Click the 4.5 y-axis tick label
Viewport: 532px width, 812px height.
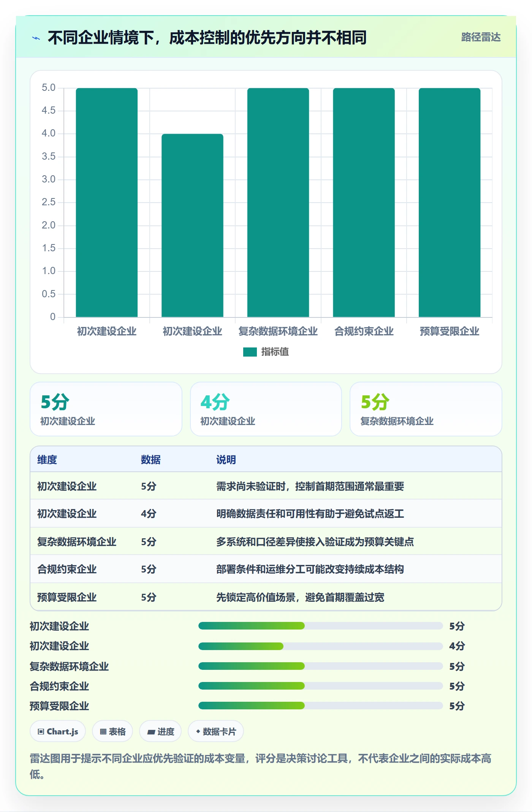tap(49, 111)
